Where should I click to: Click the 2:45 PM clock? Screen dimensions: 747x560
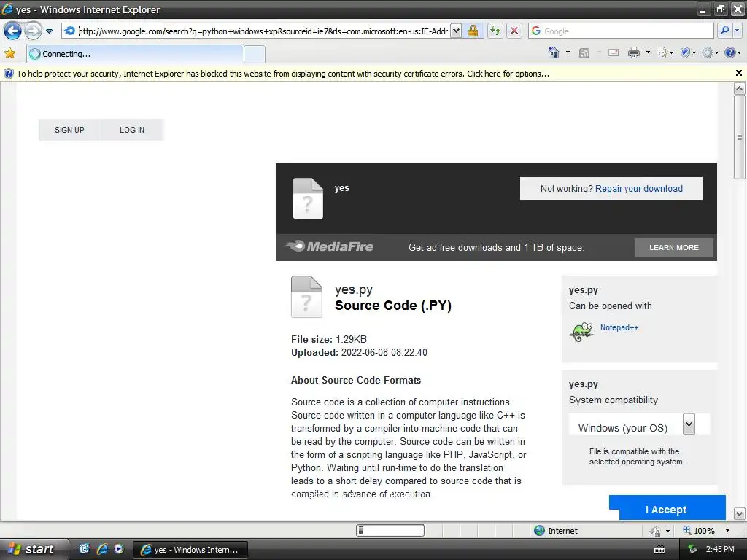pos(720,550)
